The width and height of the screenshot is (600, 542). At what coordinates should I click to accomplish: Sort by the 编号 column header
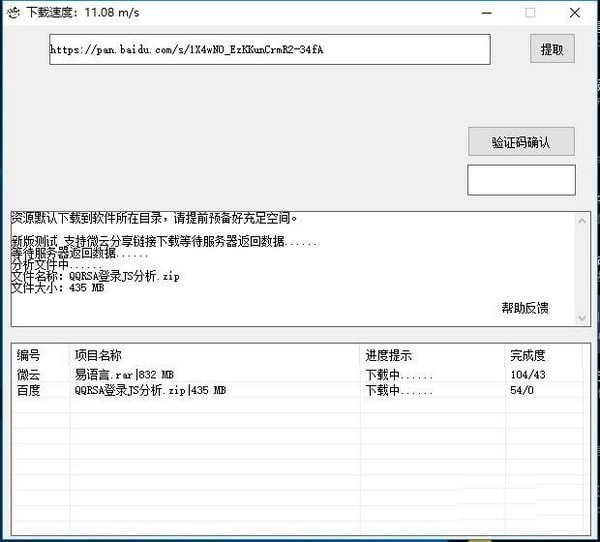[29, 355]
